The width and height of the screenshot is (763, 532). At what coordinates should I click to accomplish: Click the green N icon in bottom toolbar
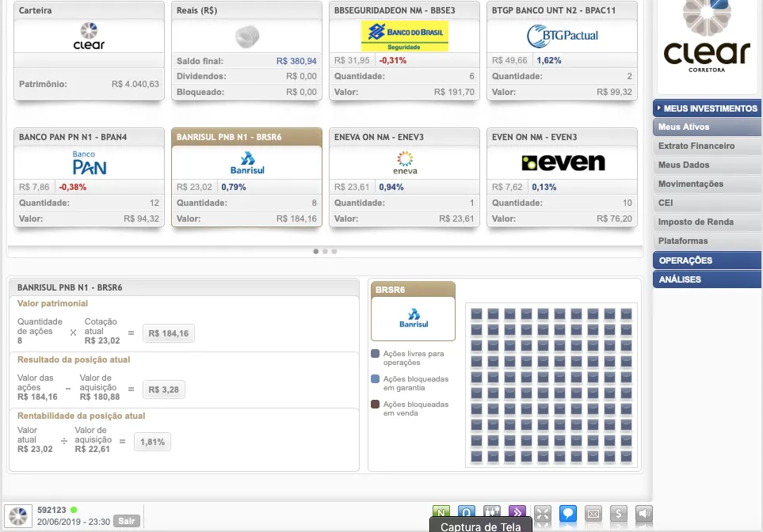(x=441, y=513)
